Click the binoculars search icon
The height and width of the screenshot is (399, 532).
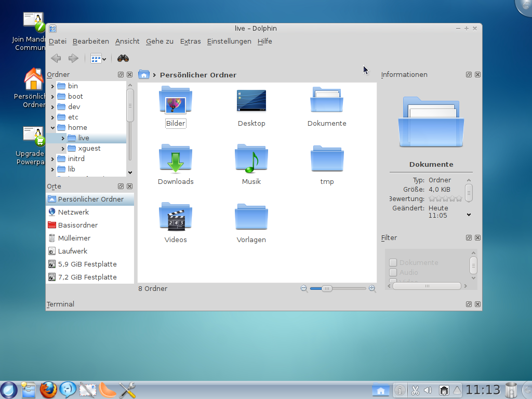123,58
